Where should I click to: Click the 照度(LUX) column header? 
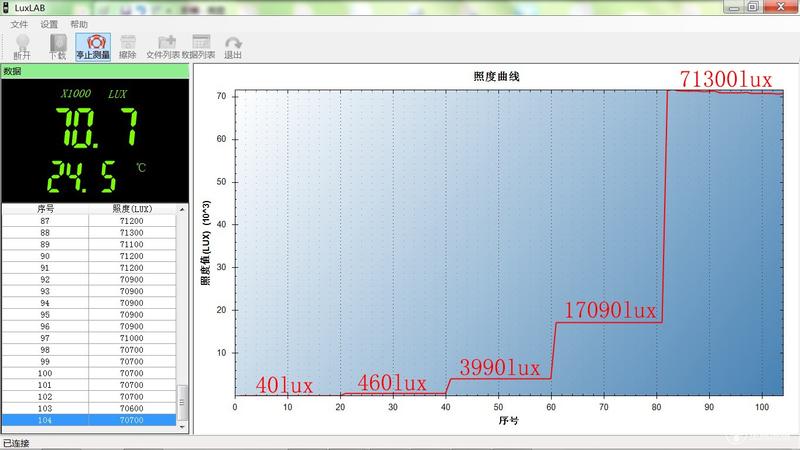(132, 209)
